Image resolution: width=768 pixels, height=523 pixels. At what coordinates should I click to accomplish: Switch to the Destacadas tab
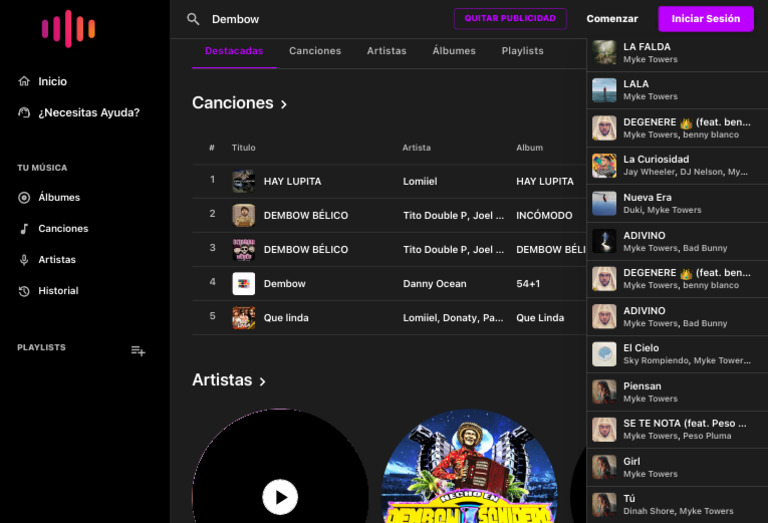[234, 51]
